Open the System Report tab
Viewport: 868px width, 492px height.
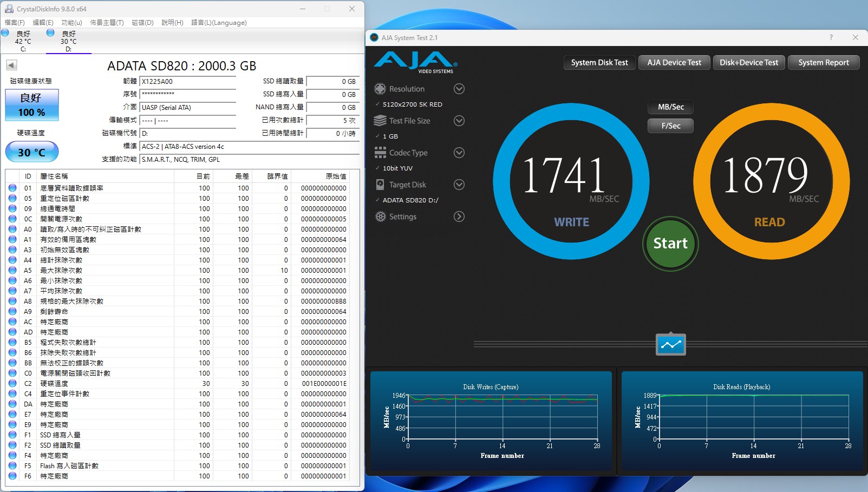click(824, 62)
